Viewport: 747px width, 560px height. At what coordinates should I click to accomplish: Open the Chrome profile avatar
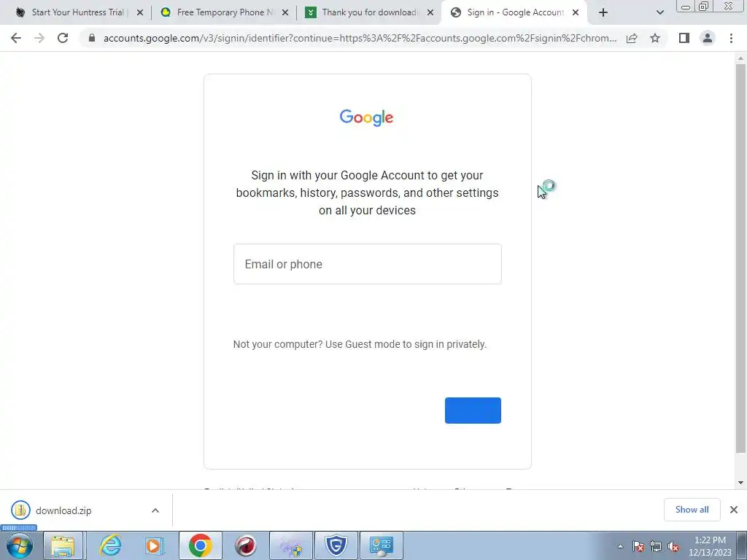pyautogui.click(x=708, y=38)
